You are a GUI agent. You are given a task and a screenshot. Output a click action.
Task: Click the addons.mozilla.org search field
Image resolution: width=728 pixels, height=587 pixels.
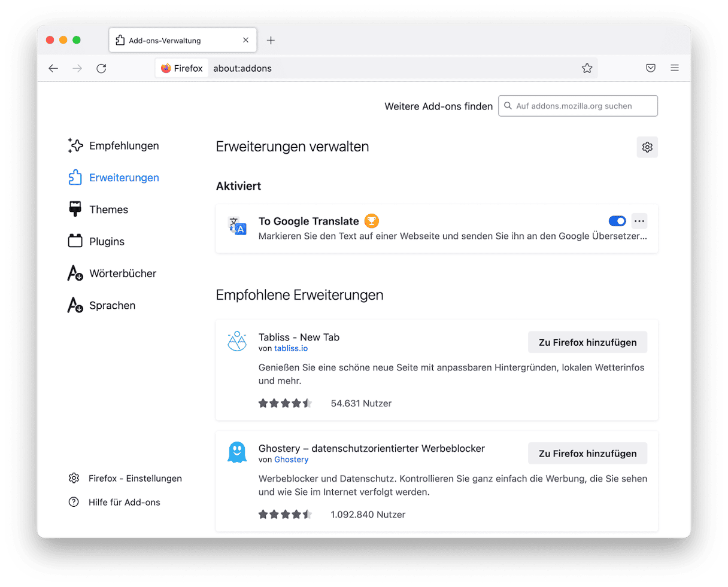coord(578,106)
